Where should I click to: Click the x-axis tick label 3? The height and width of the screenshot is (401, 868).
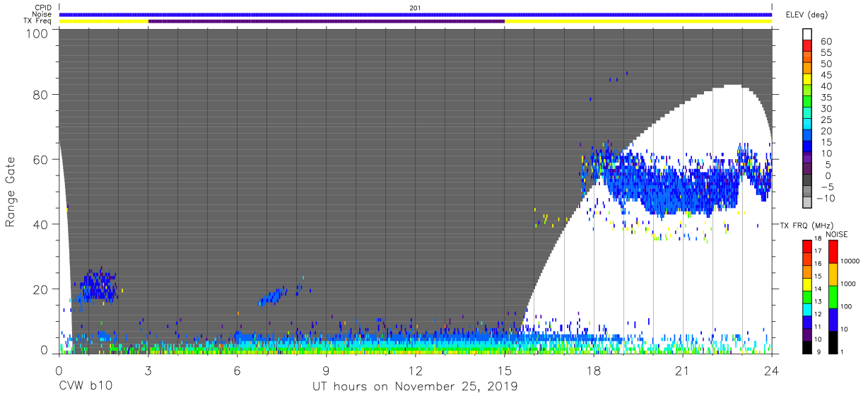(148, 371)
